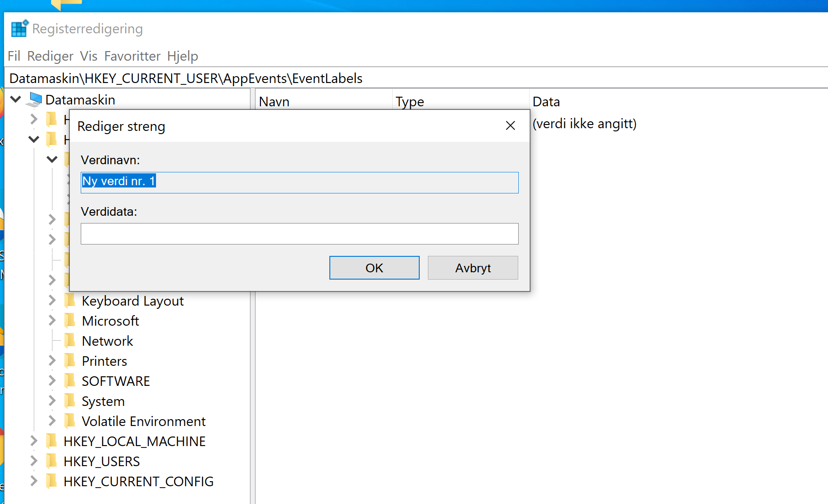Expand the HKEY_CURRENT_CONFIG branch
Screen dimensions: 828x504
click(x=33, y=481)
